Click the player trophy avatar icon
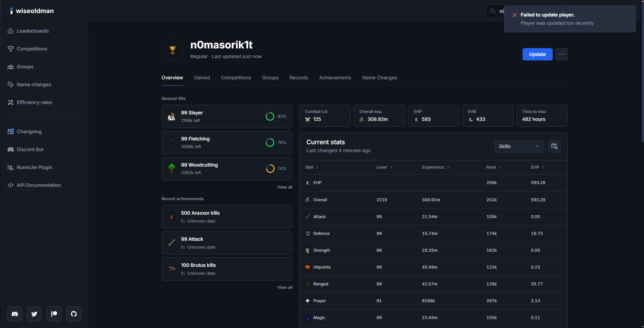 pyautogui.click(x=173, y=49)
